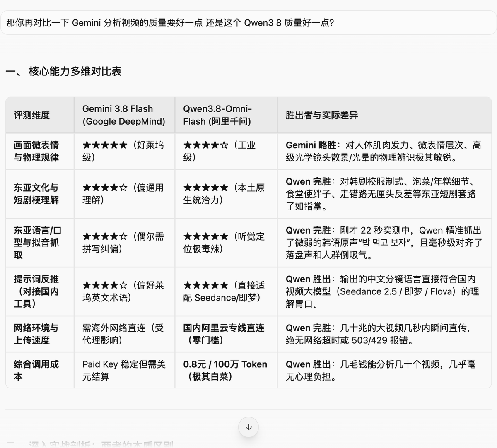Click the 东亚语言/口型与拟音抓取 row label
Viewport: 497px width, 448px height.
point(40,243)
